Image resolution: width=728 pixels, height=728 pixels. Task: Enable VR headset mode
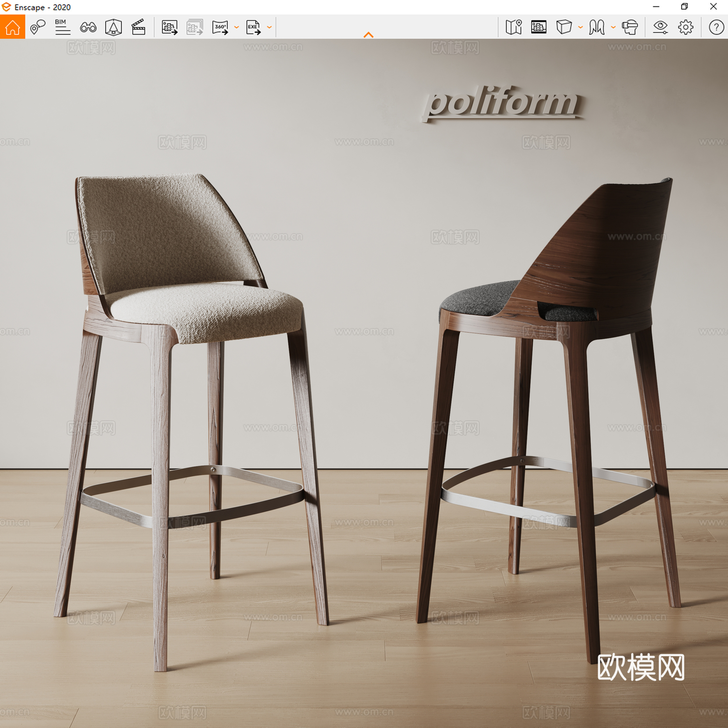630,27
